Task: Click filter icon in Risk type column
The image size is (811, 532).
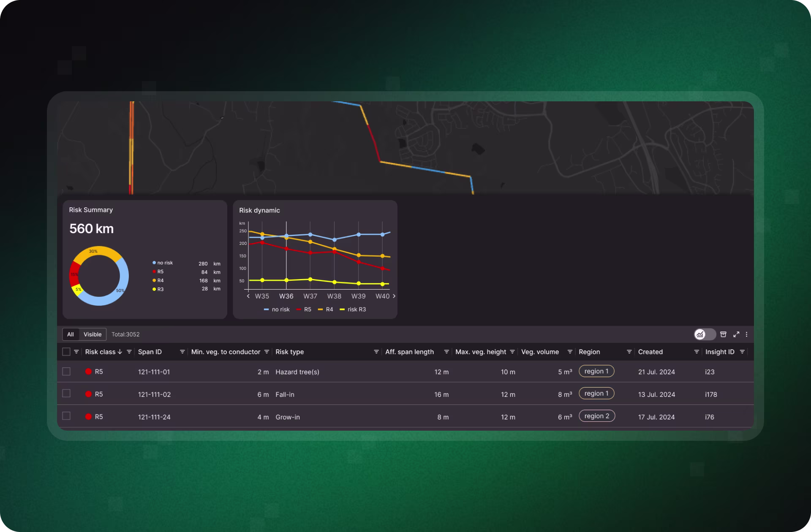Action: coord(376,352)
